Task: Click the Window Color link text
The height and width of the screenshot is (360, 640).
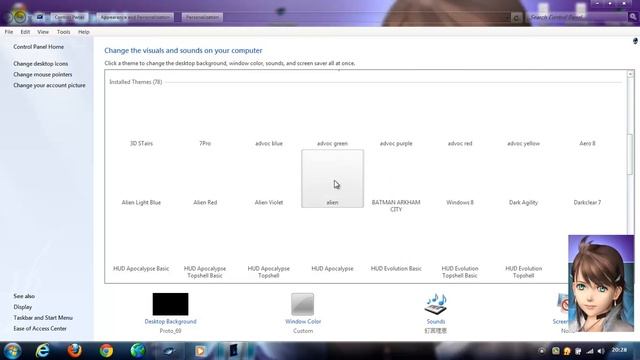Action: tap(303, 322)
